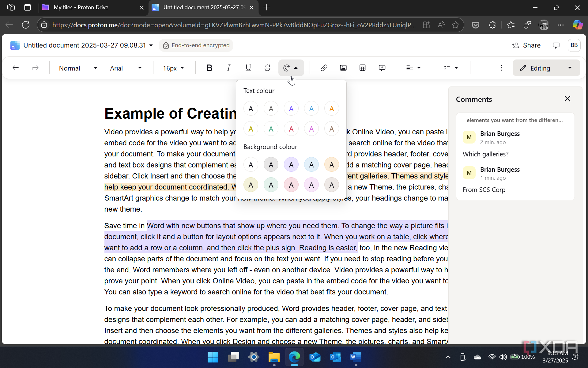Select the green text colour swatch
This screenshot has width=588, height=368.
tap(271, 129)
